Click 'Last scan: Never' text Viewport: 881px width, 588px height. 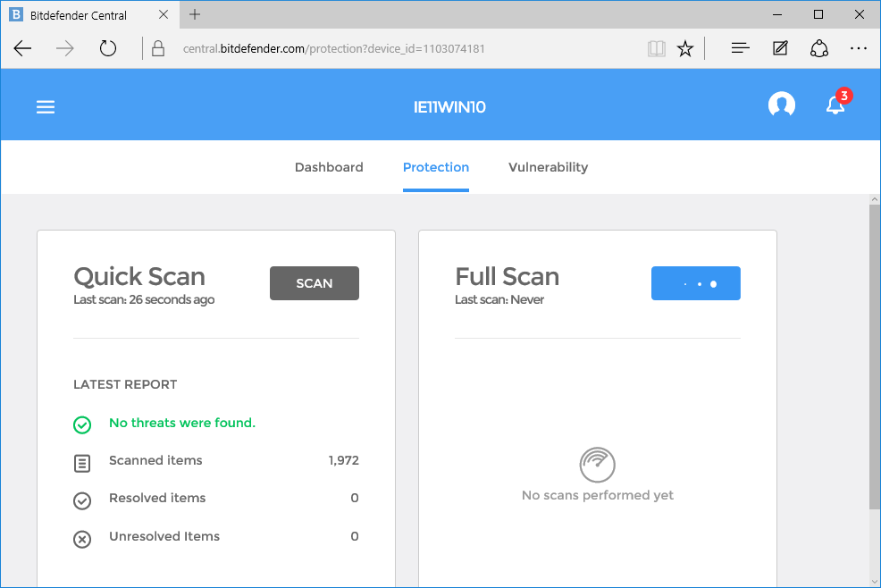(x=499, y=299)
